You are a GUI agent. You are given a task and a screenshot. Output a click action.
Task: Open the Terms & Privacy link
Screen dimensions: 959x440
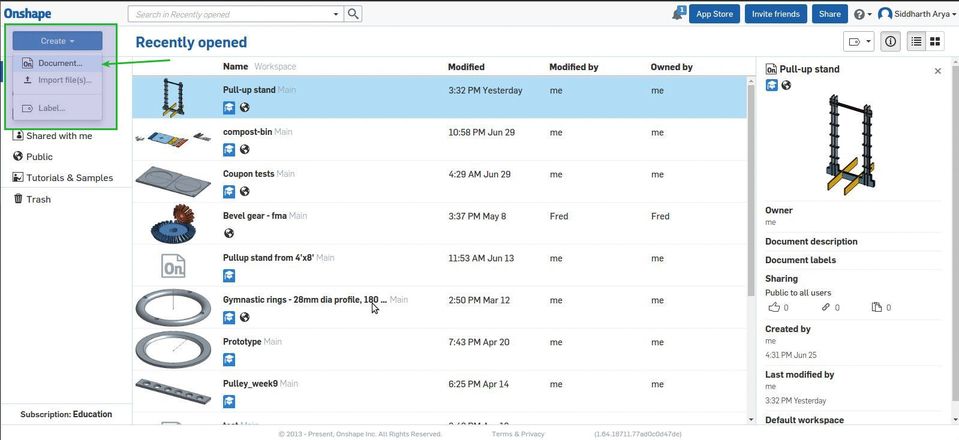[517, 434]
